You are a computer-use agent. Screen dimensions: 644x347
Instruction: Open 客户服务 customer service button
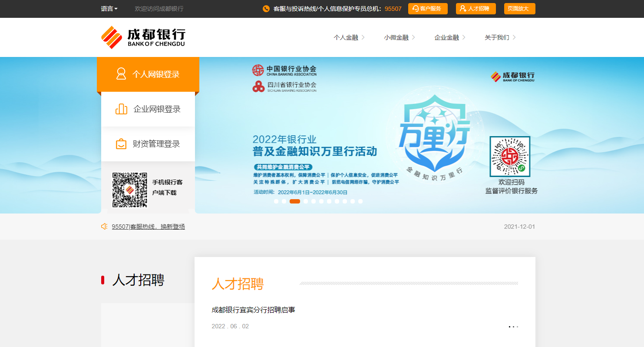428,9
